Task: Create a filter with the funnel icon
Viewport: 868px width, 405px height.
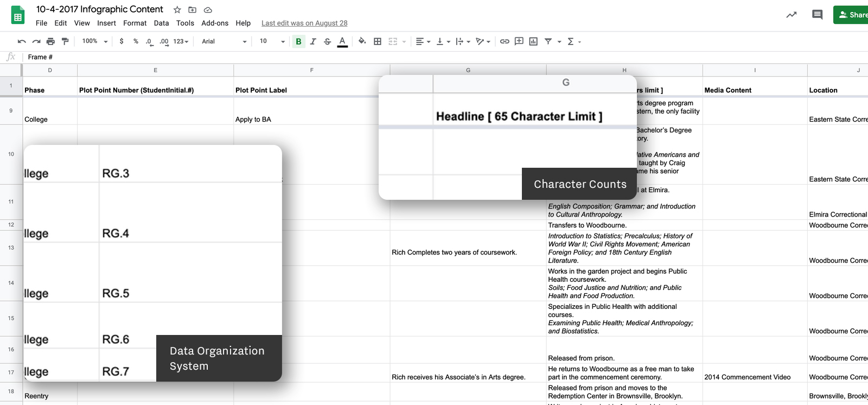Action: click(548, 41)
